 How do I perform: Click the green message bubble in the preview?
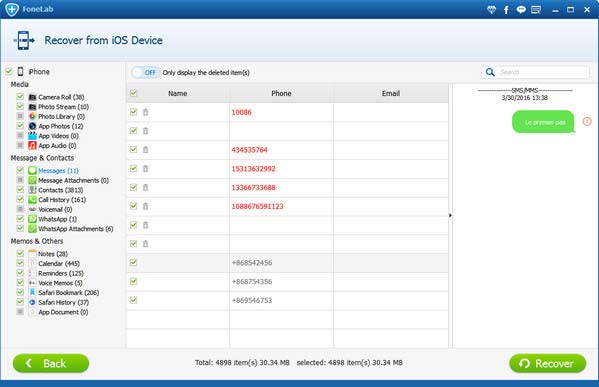(x=543, y=122)
